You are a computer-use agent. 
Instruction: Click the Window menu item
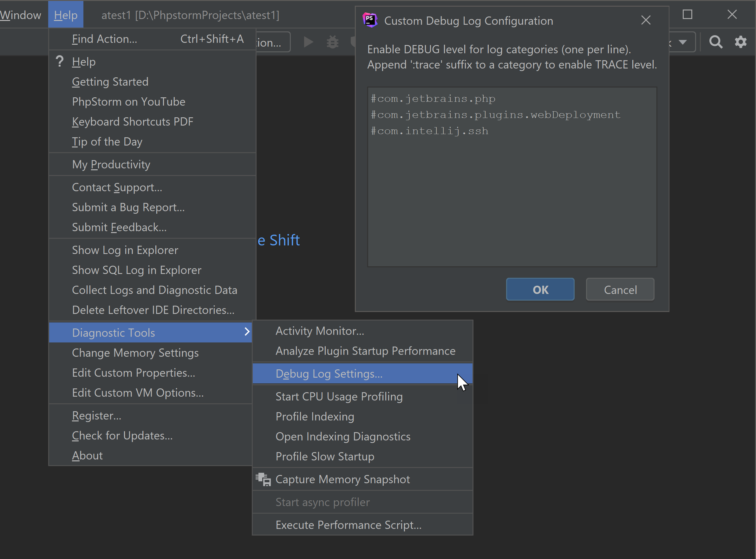coord(21,14)
